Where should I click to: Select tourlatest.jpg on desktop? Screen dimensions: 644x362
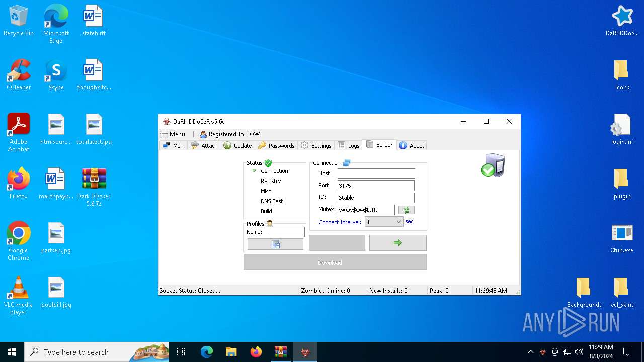pyautogui.click(x=94, y=130)
